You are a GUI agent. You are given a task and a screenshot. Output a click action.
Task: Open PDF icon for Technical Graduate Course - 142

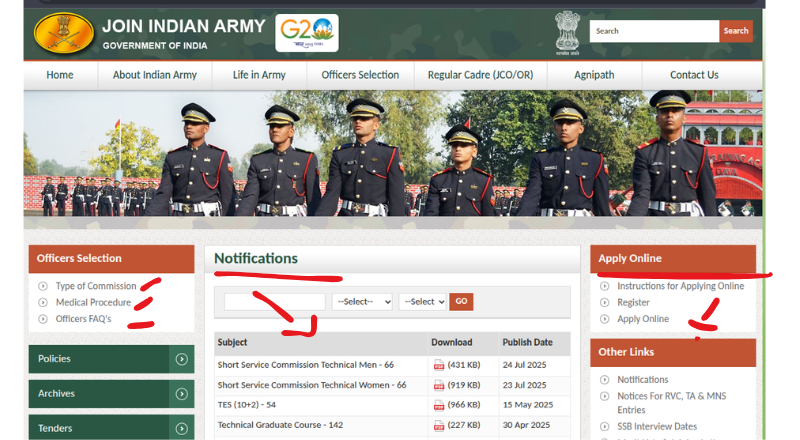438,425
